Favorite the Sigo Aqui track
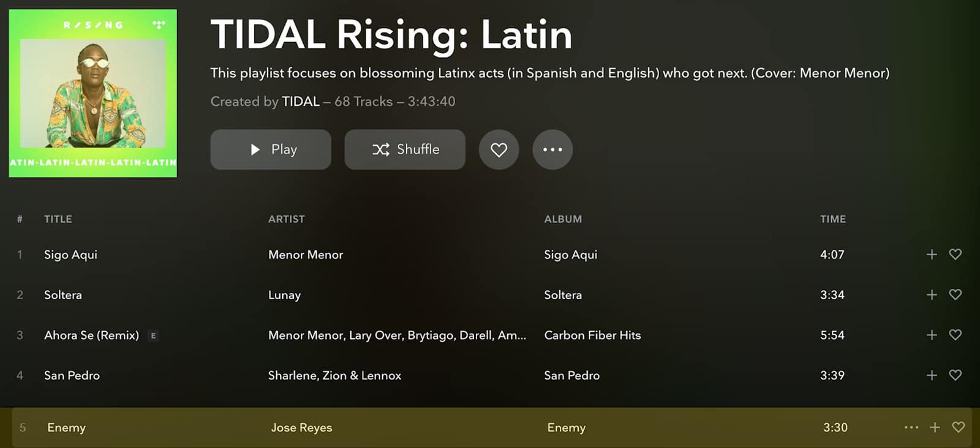The image size is (980, 448). (x=955, y=254)
